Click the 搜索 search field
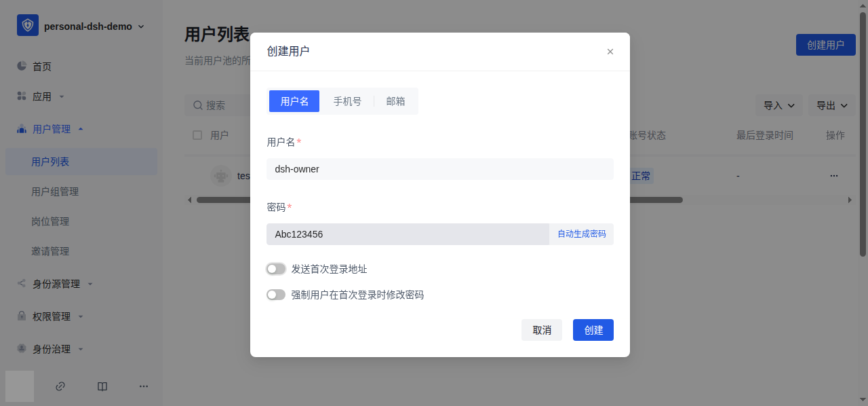This screenshot has height=406, width=868. [x=218, y=105]
